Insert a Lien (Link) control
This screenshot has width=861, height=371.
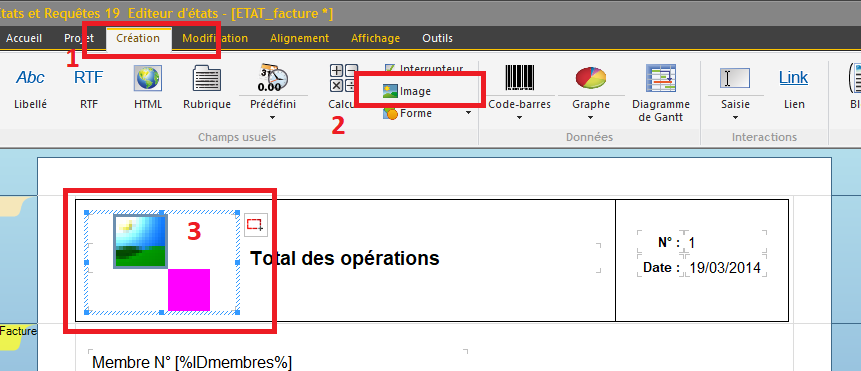click(x=793, y=88)
